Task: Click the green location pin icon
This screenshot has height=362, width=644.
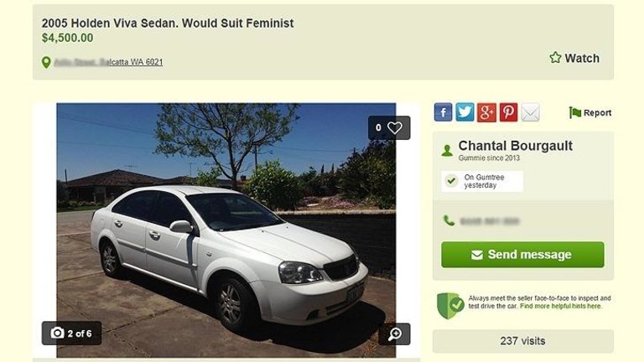Action: click(x=46, y=62)
